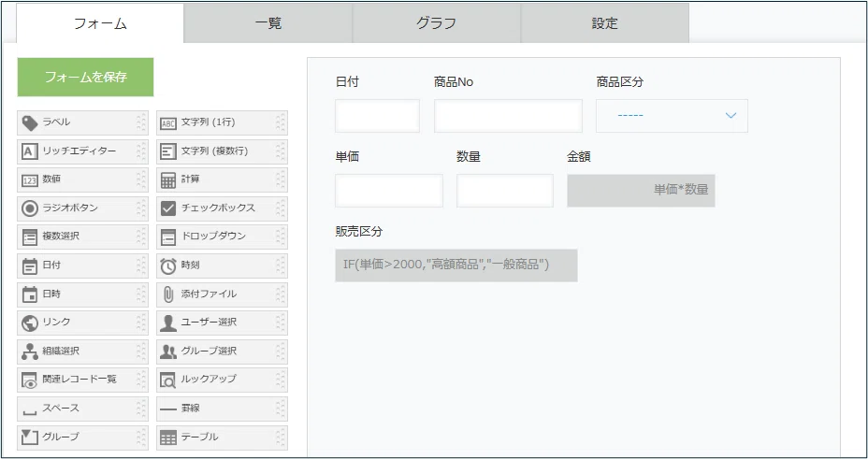This screenshot has height=459, width=868.
Task: Click the 数値 number field icon
Action: tap(30, 180)
